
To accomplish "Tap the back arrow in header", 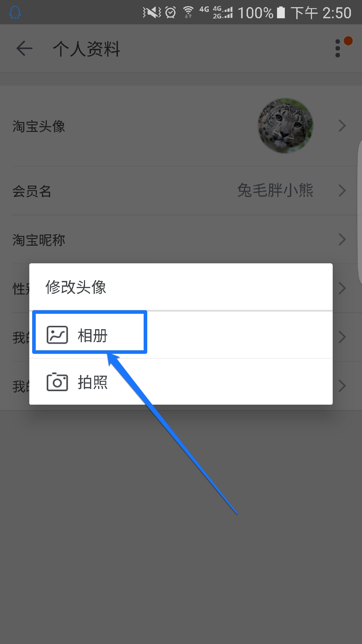I will point(24,49).
